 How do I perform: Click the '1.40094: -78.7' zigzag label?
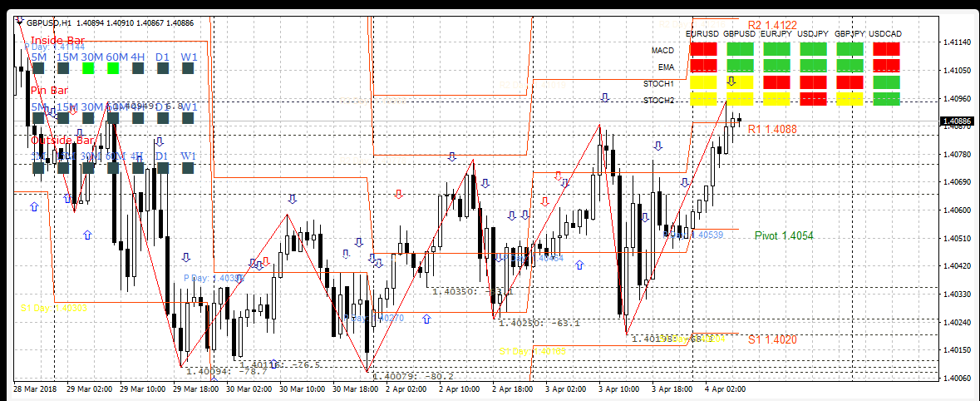pyautogui.click(x=227, y=371)
